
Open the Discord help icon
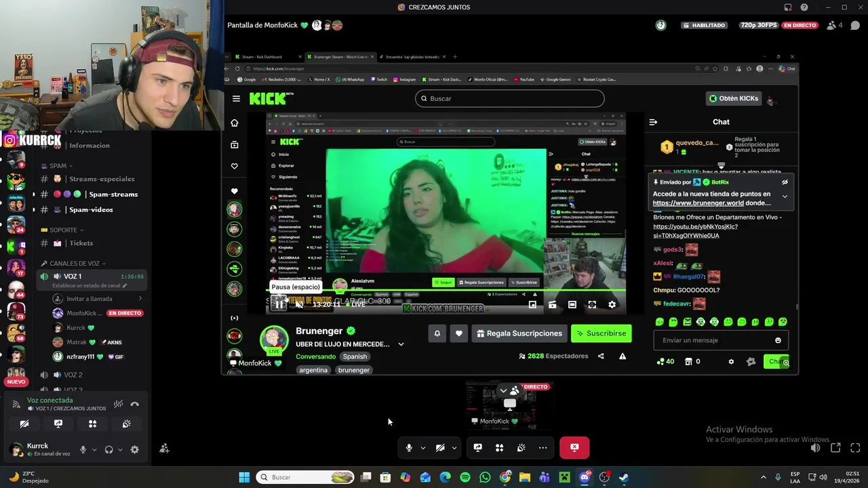pyautogui.click(x=804, y=7)
